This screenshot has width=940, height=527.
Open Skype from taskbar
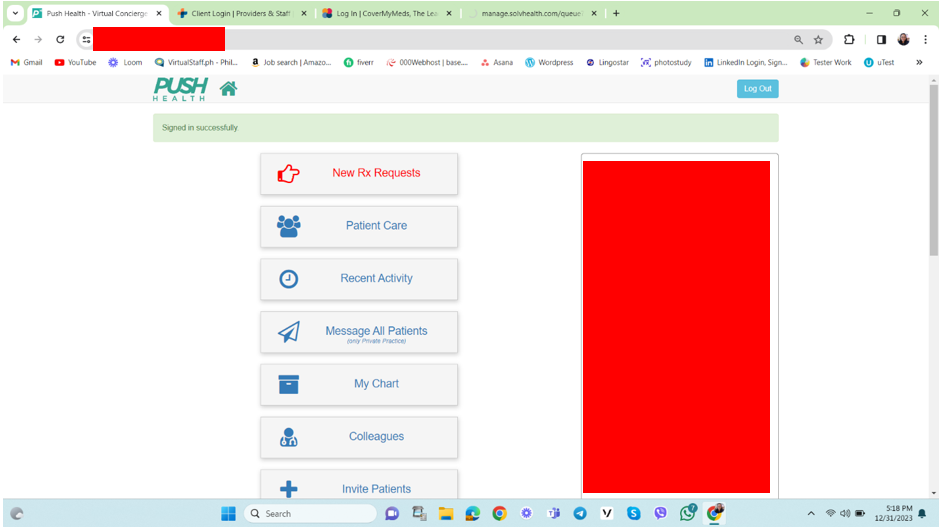point(634,514)
